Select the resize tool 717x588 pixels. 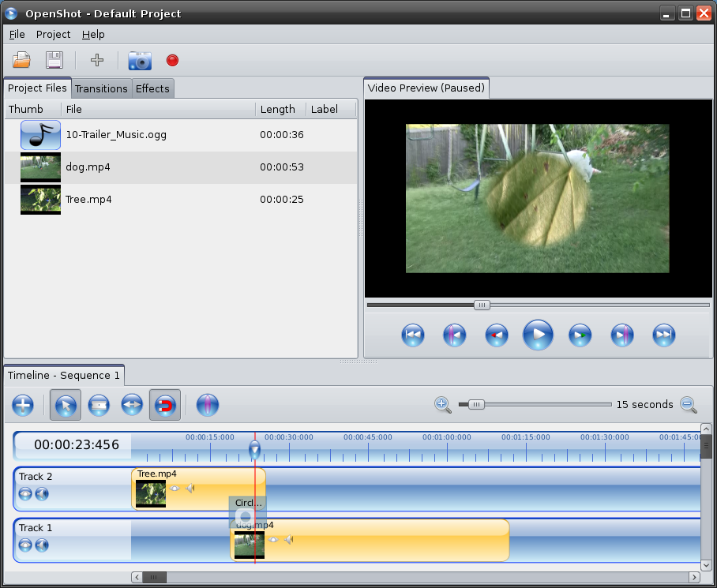tap(132, 406)
